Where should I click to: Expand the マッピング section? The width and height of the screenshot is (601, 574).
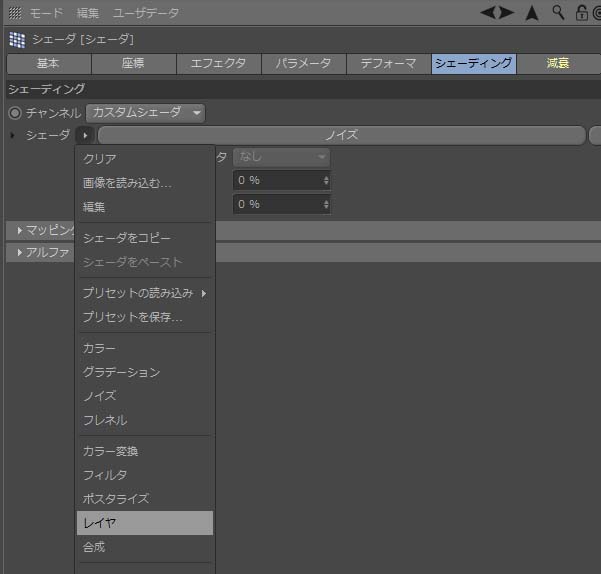[20, 231]
